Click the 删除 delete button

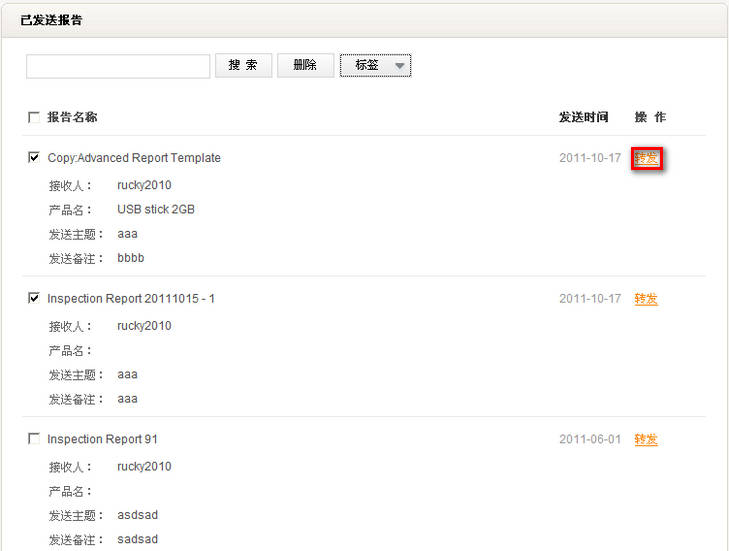tap(305, 66)
